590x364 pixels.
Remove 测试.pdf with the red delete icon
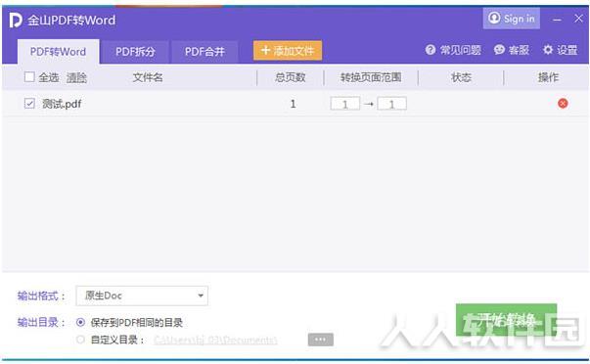pos(563,103)
